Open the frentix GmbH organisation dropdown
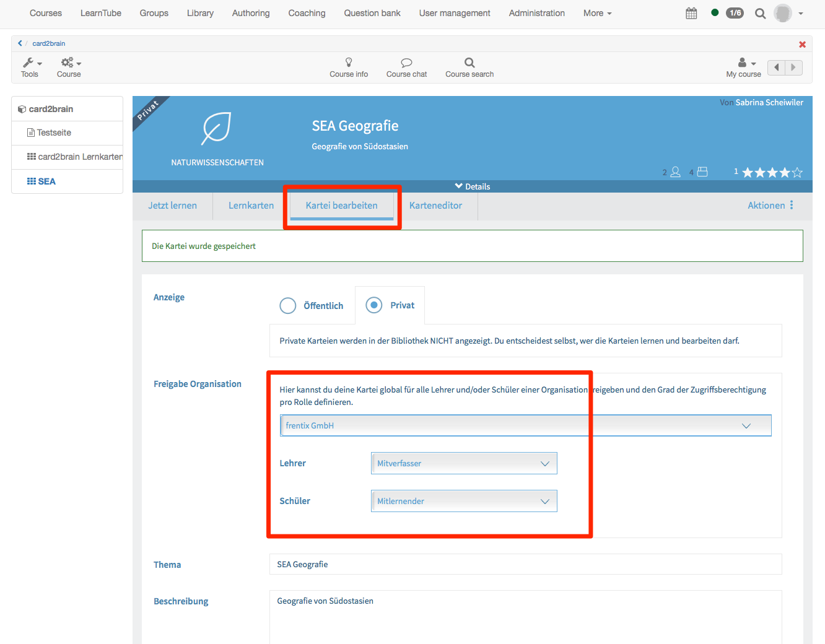Image resolution: width=825 pixels, height=644 pixels. click(525, 425)
